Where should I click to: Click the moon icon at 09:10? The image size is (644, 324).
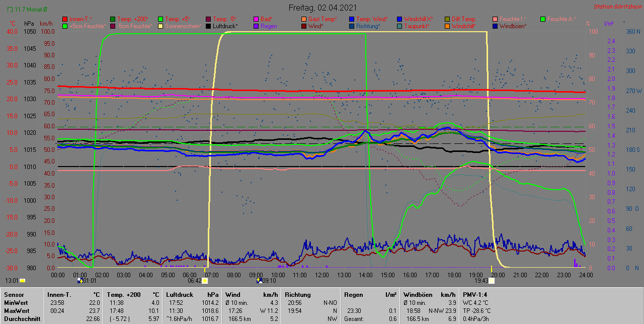coord(259,281)
